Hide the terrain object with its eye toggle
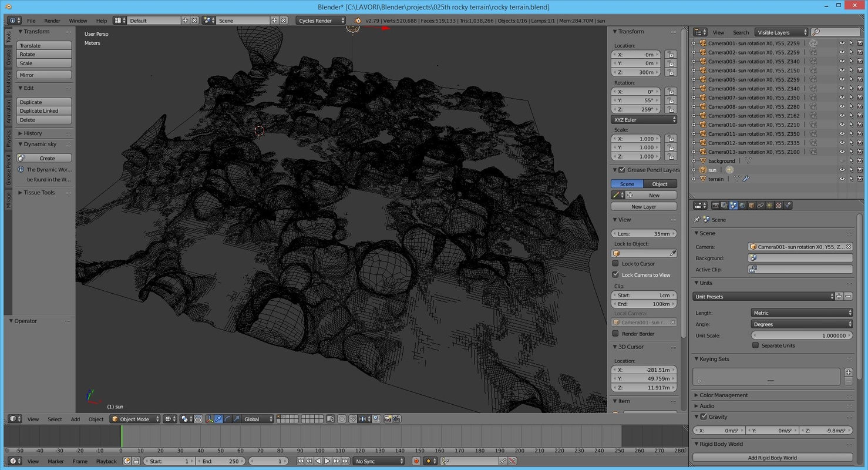 tap(842, 179)
